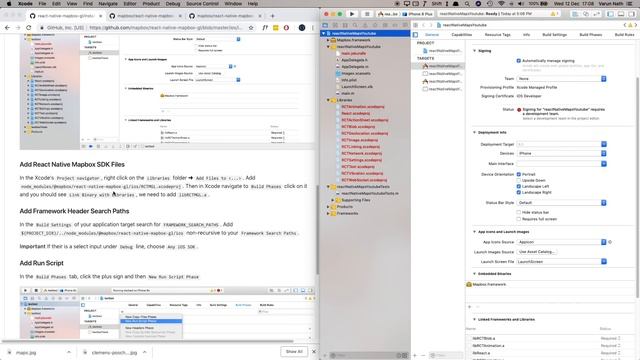Select AppDelegate.h in project navigator
Screen dimensions: 640x360
(x=354, y=60)
